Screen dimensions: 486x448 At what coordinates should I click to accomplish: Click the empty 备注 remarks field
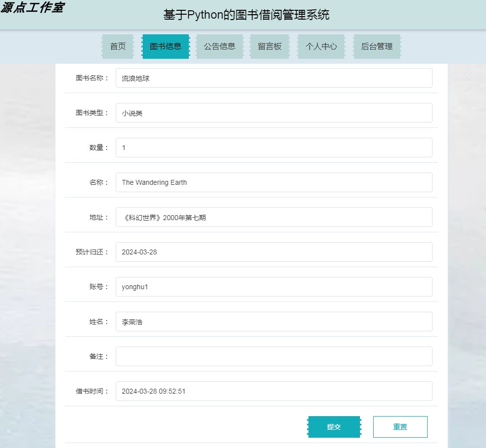click(x=274, y=356)
